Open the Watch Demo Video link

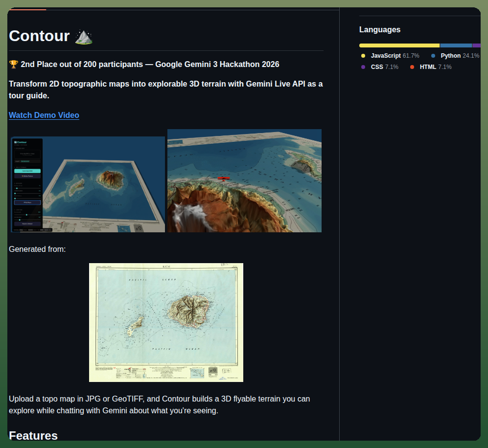point(44,115)
